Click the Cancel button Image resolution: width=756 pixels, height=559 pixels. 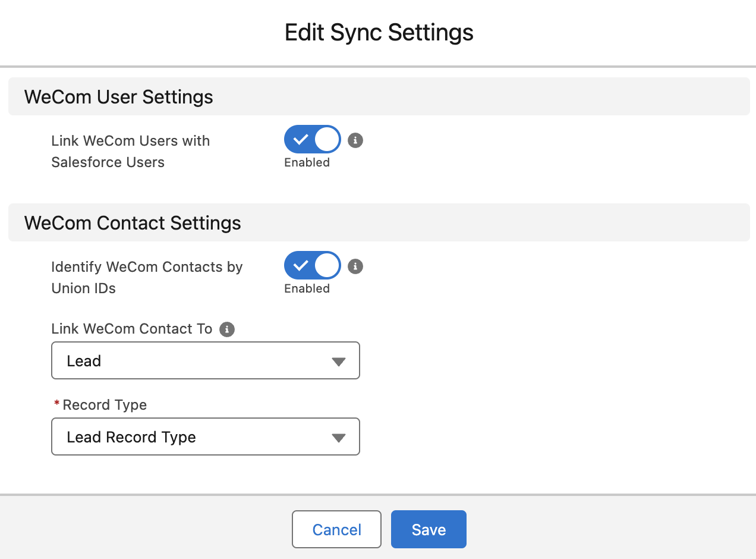[336, 529]
